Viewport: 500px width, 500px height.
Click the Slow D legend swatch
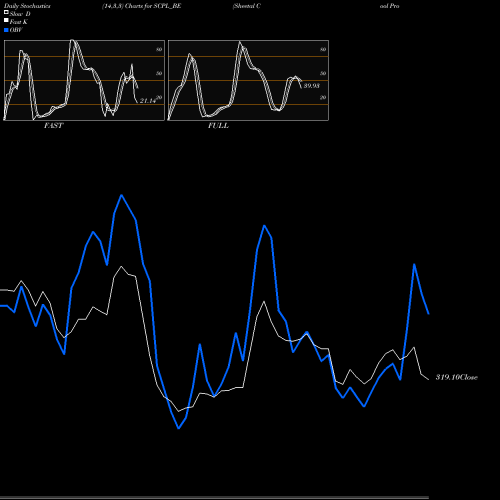coord(6,12)
